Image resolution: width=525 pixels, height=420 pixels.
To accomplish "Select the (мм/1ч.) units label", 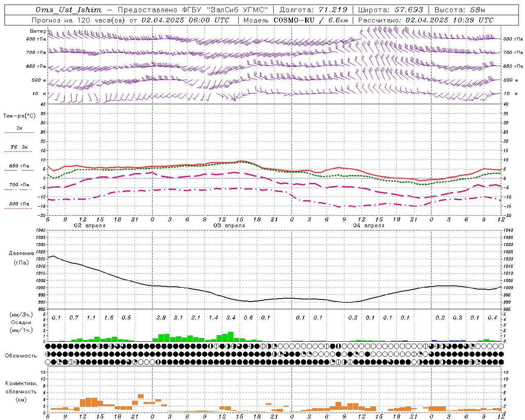I will (21, 330).
